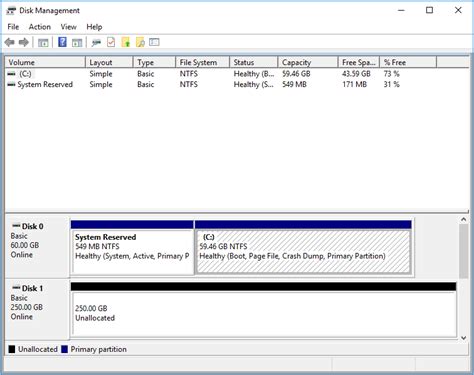
Task: Sort by the % Free column header
Action: click(x=408, y=62)
